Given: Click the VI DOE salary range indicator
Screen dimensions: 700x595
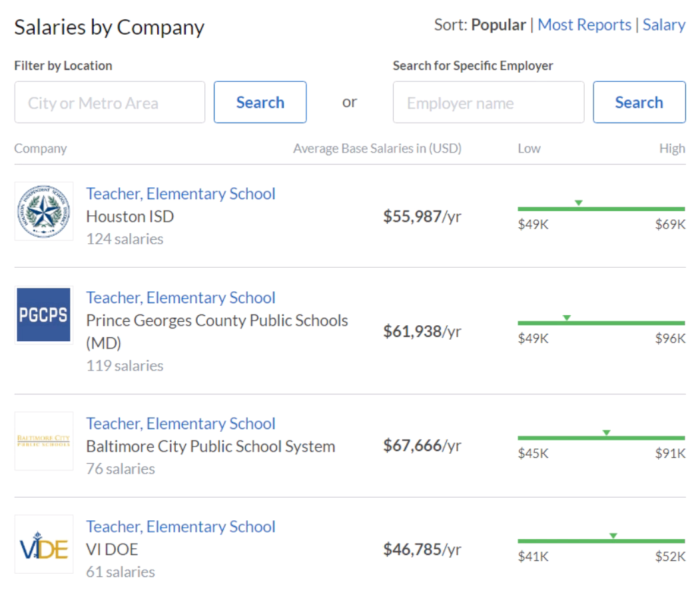Looking at the screenshot, I should (612, 536).
